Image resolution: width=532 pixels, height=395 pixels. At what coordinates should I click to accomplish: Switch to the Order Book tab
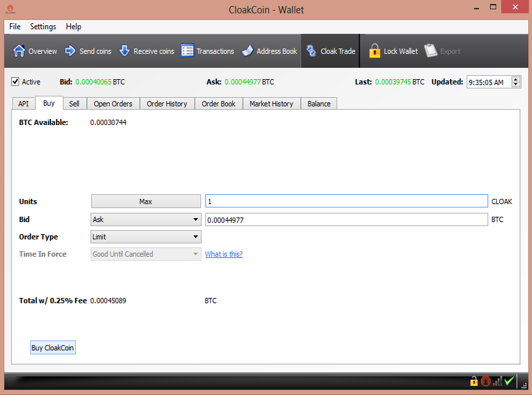218,104
